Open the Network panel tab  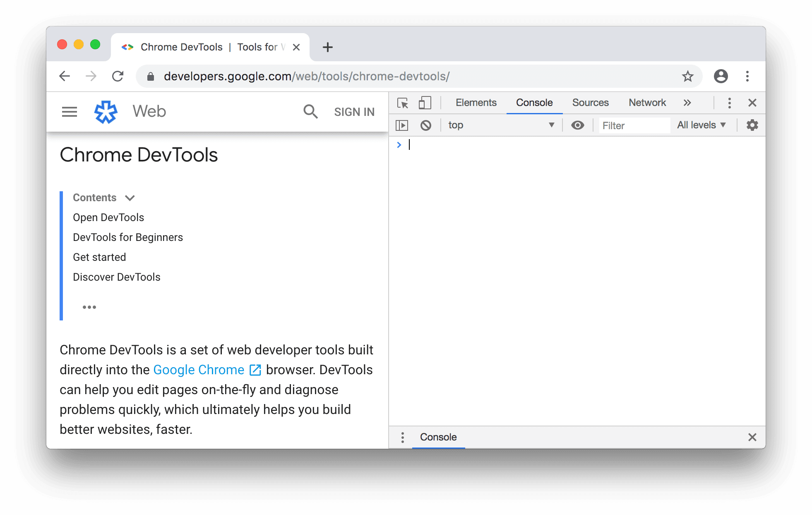(x=647, y=102)
